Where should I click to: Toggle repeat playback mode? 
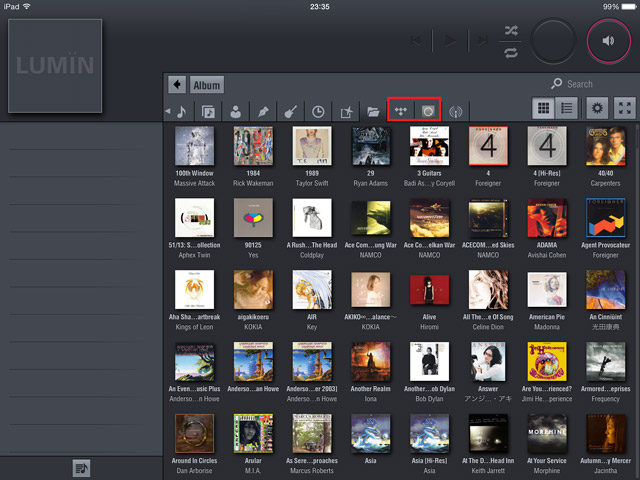pyautogui.click(x=512, y=51)
